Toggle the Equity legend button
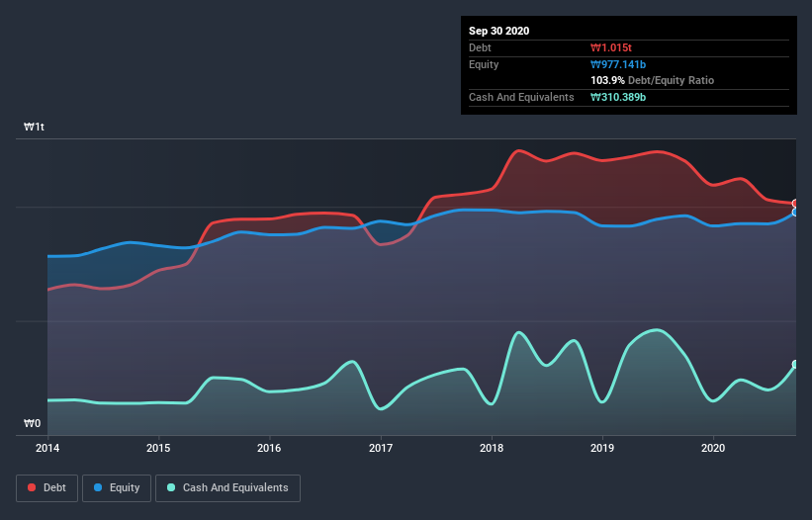812x520 pixels. pos(117,488)
